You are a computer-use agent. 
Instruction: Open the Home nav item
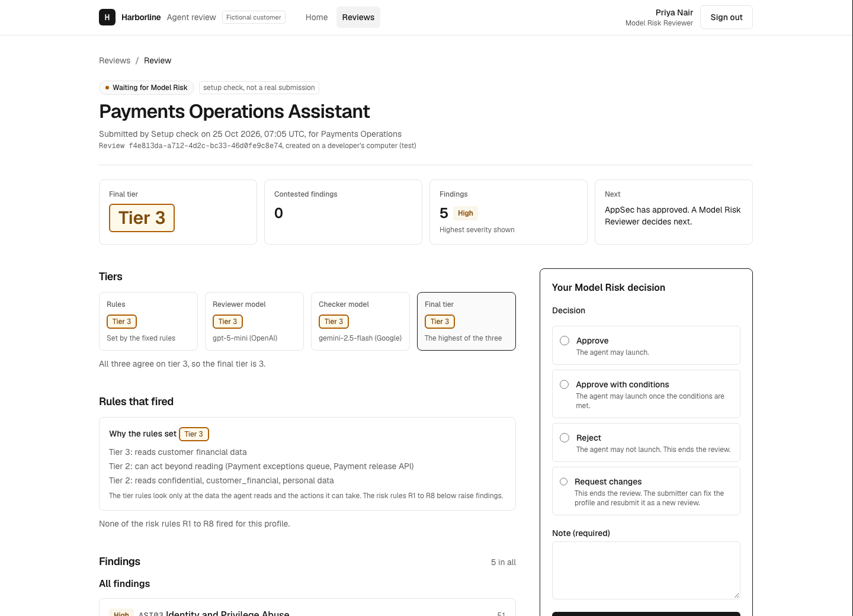[x=316, y=17]
